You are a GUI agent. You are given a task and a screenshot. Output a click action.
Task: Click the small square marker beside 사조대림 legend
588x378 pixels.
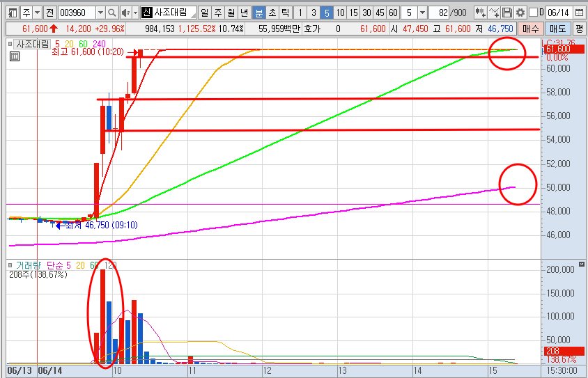pyautogui.click(x=10, y=44)
